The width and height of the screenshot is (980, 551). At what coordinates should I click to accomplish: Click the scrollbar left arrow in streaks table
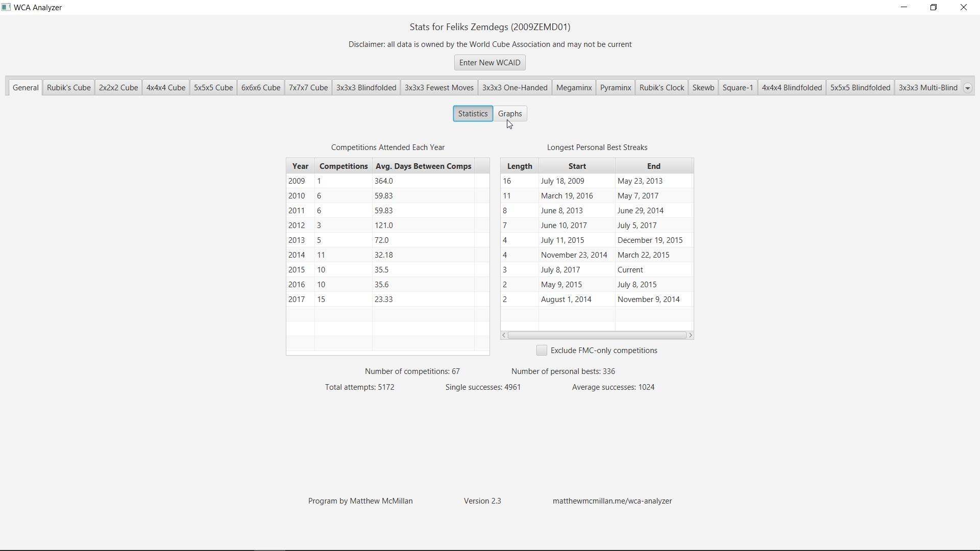[504, 335]
